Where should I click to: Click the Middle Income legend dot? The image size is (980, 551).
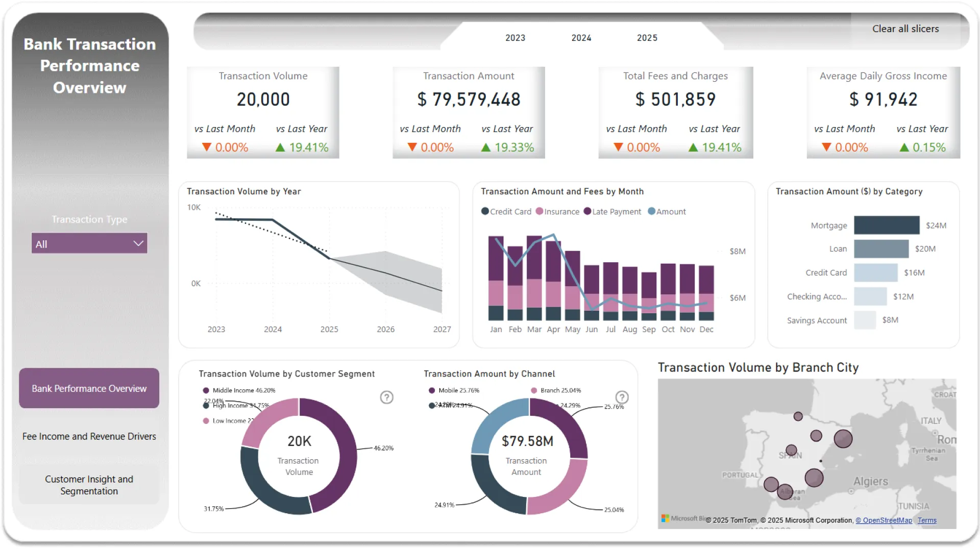click(x=206, y=390)
